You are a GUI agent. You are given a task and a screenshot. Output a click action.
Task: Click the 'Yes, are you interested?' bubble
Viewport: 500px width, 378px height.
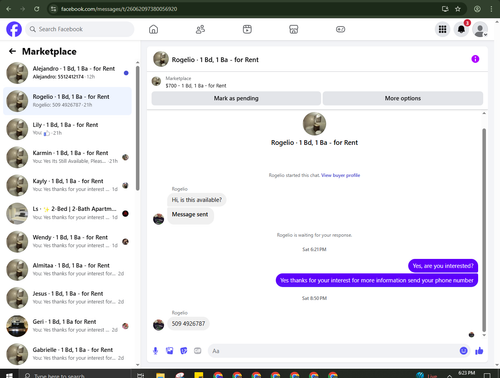point(443,266)
